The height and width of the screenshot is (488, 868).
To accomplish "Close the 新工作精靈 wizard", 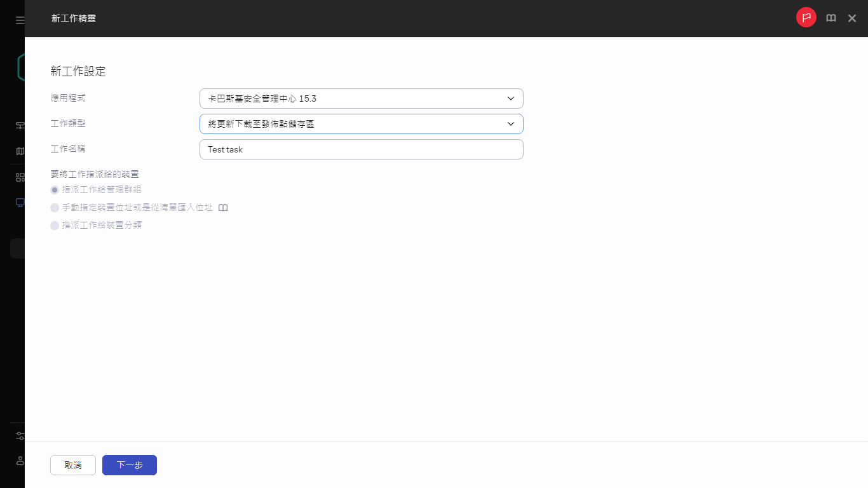I will [851, 18].
